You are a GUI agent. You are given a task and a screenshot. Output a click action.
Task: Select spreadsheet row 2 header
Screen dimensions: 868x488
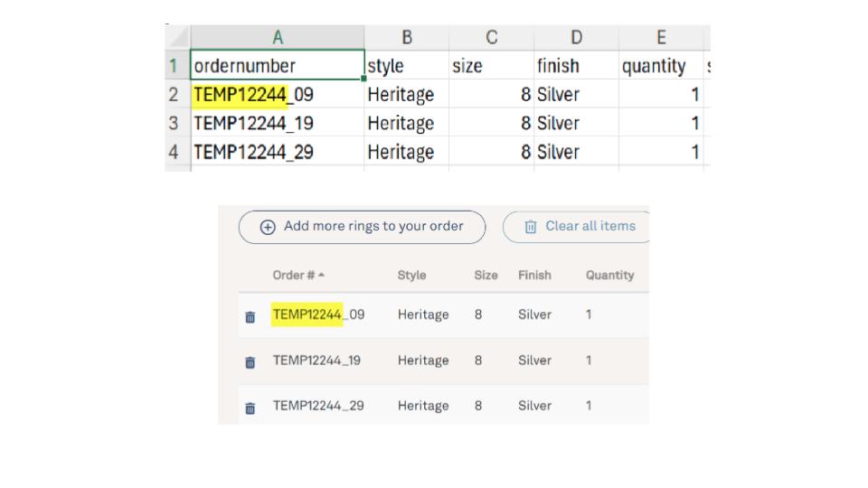178,94
